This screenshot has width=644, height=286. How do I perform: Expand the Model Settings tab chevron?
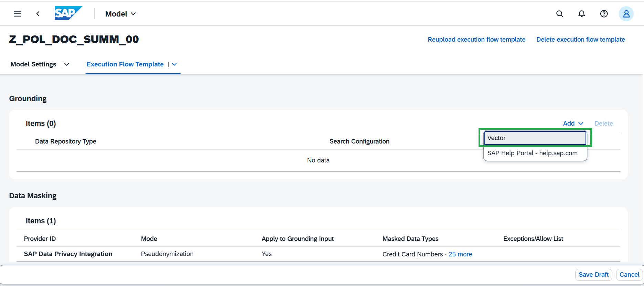[67, 64]
